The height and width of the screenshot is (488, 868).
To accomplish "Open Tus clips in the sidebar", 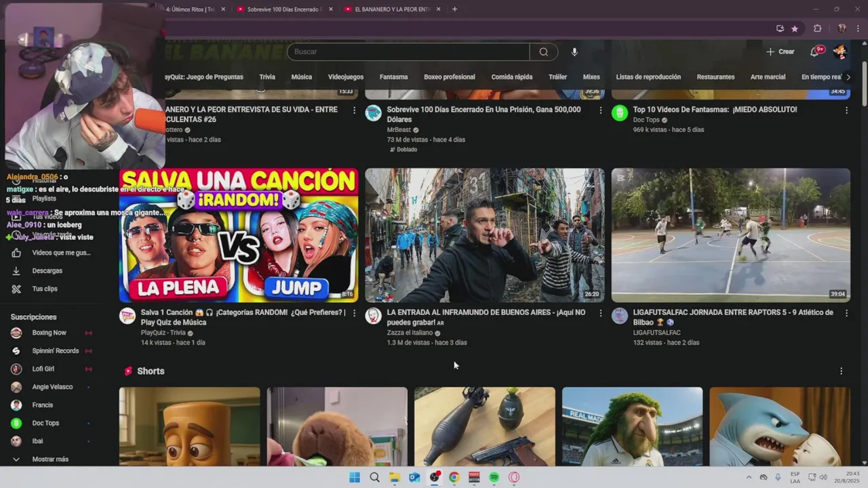I will tap(45, 289).
